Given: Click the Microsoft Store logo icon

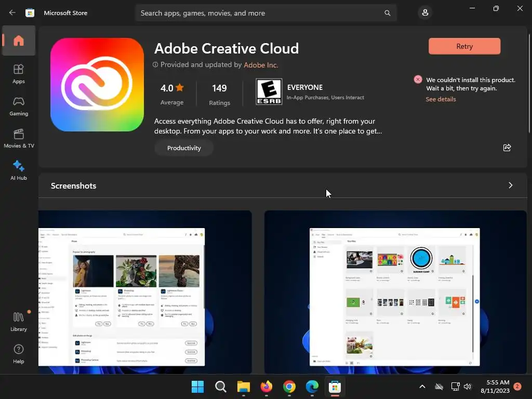Looking at the screenshot, I should pos(30,13).
